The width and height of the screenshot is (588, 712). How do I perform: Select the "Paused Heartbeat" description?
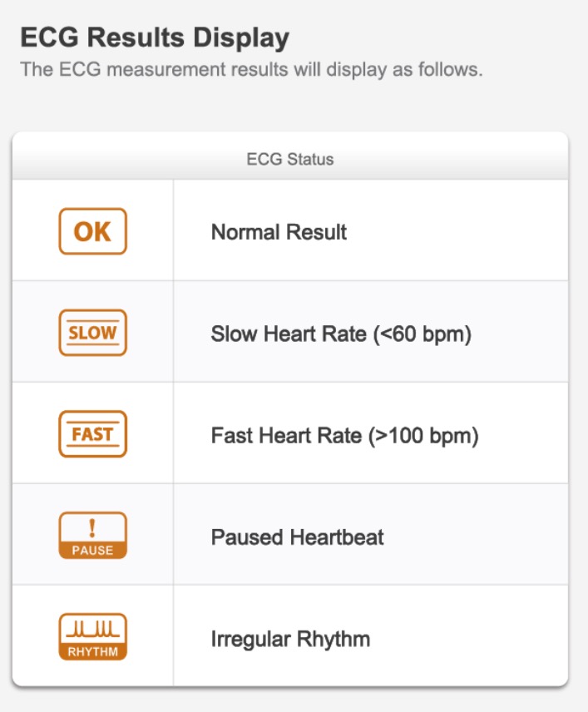(297, 537)
